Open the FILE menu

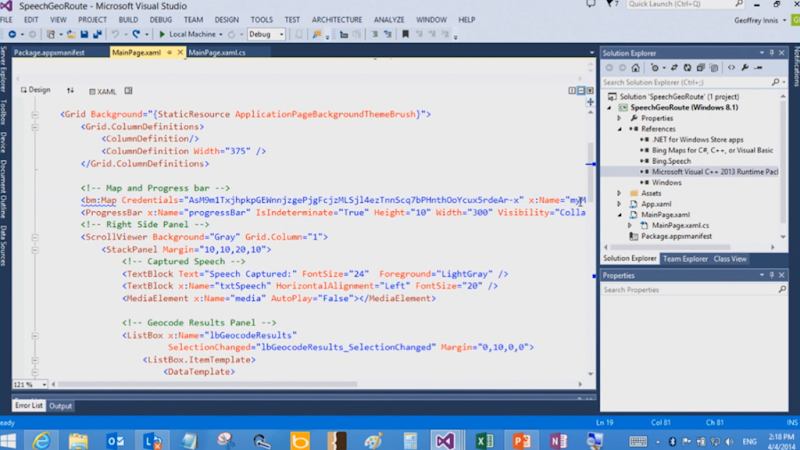[x=6, y=20]
